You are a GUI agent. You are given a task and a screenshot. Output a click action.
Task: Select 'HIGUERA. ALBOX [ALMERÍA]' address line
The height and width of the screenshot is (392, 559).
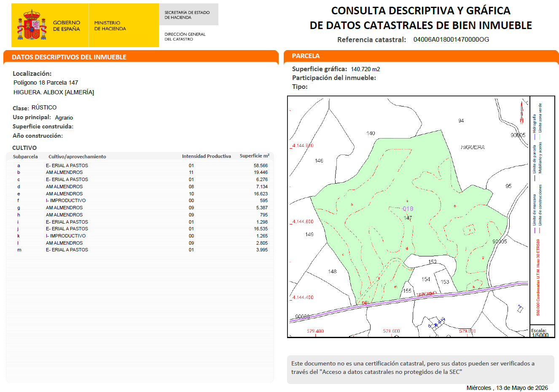coord(54,92)
